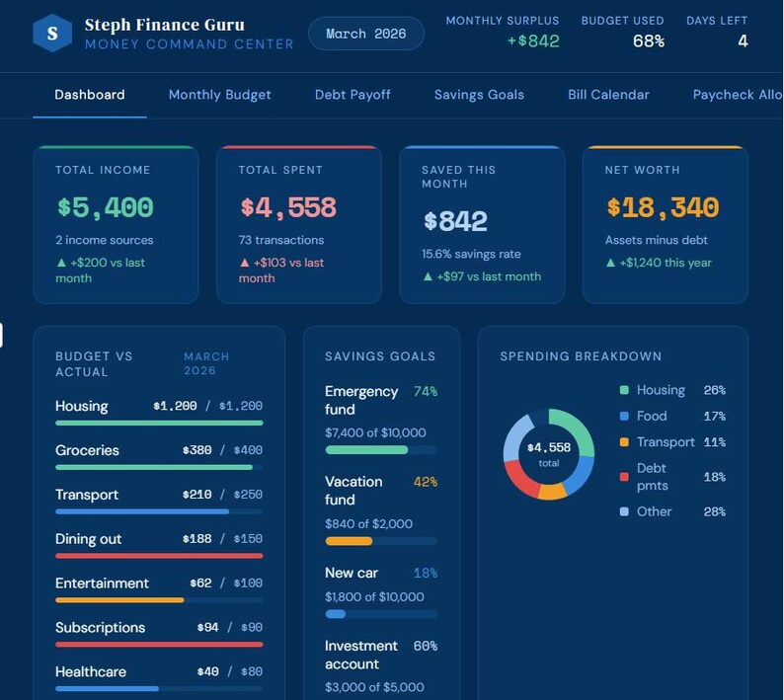Click the Emergency fund 74% label
The width and height of the screenshot is (784, 700).
point(426,392)
